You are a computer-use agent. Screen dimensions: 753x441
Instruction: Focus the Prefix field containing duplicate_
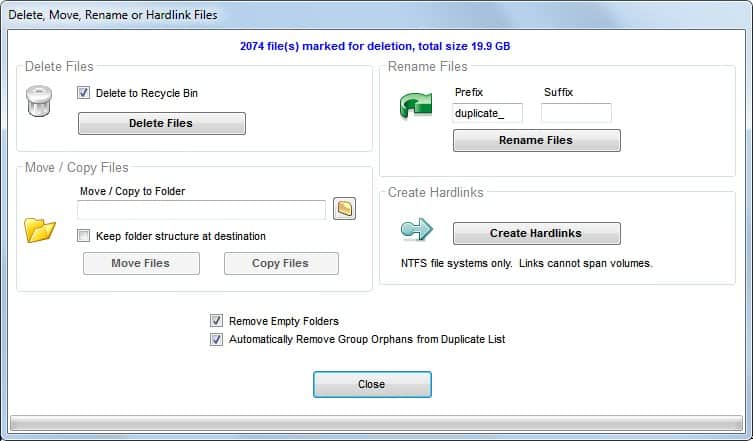487,113
